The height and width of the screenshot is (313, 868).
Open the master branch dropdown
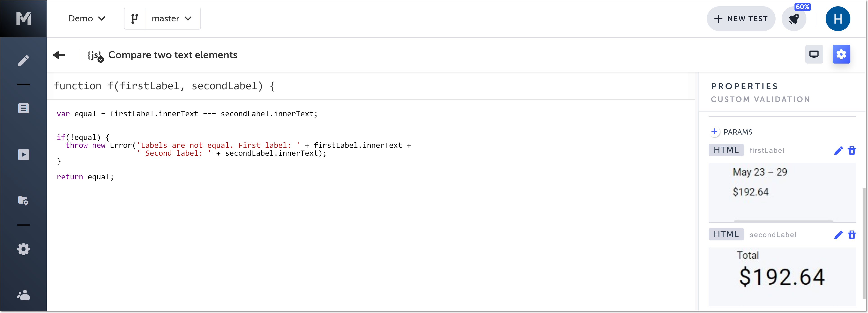[x=172, y=18]
